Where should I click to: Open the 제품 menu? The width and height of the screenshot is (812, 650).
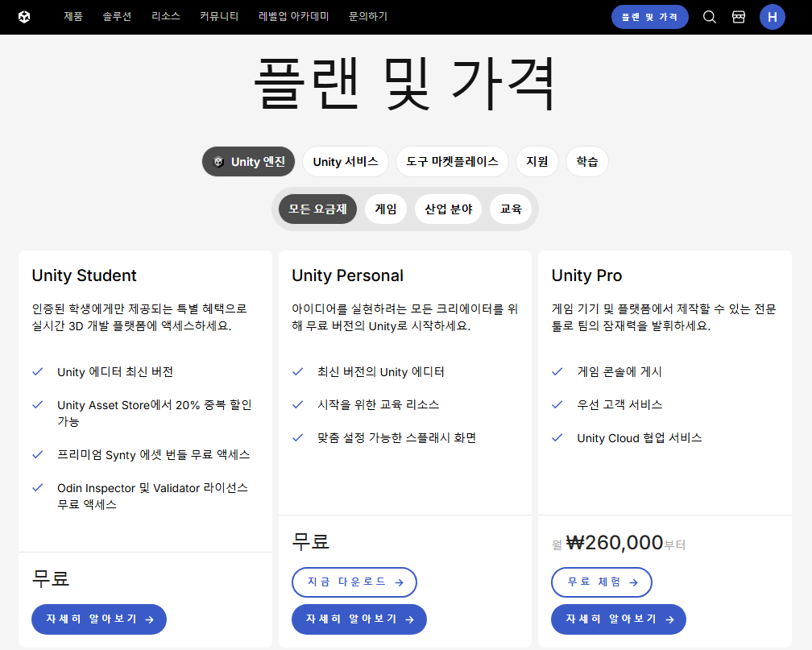pos(73,17)
